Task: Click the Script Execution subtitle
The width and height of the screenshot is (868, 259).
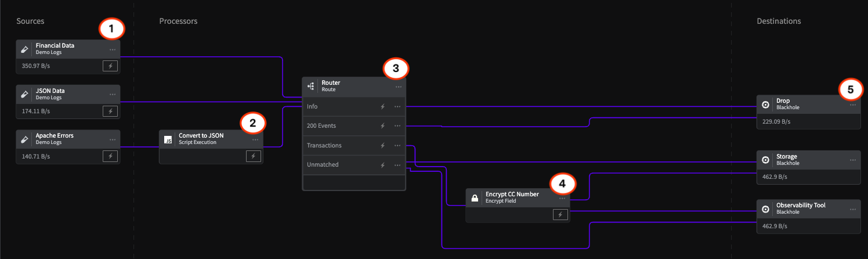Action: point(197,142)
